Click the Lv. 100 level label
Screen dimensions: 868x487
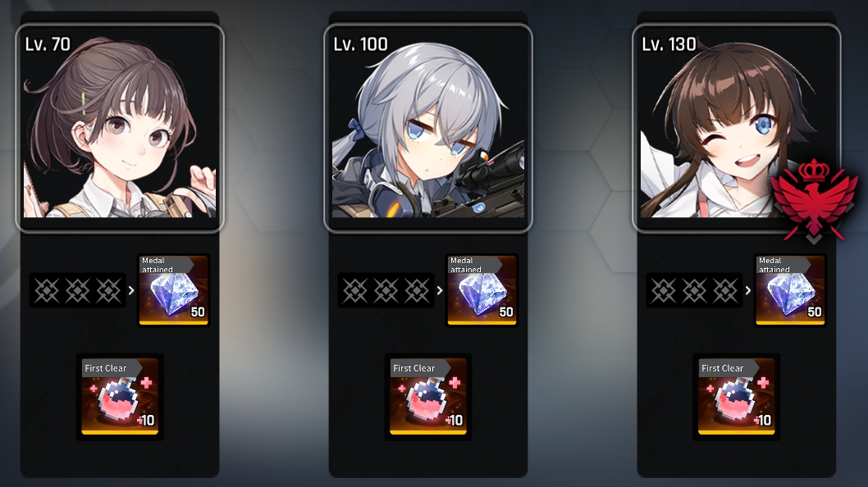[360, 44]
